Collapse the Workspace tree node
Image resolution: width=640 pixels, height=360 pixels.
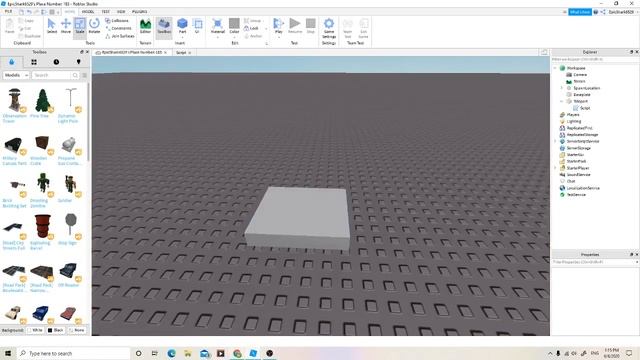[x=555, y=68]
